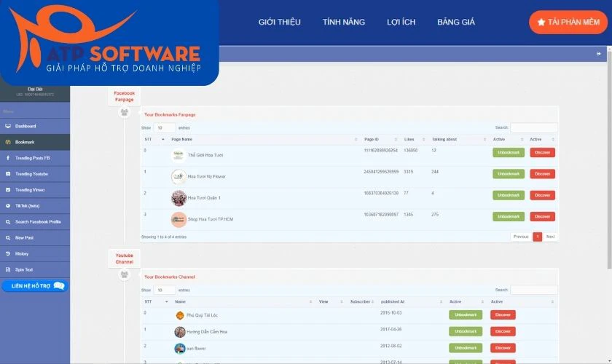Screen dimensions: 612x364
Task: Click sun flower channel avatar
Action: 179,349
